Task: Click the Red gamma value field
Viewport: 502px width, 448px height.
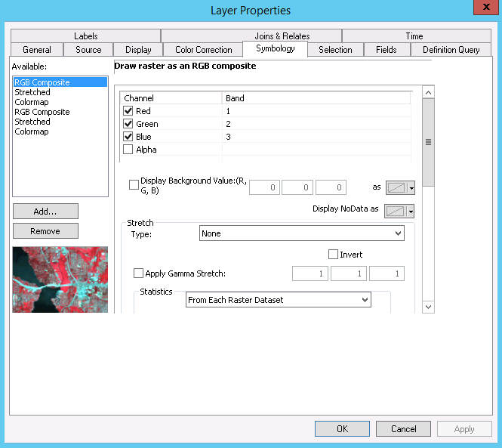Action: pos(310,273)
